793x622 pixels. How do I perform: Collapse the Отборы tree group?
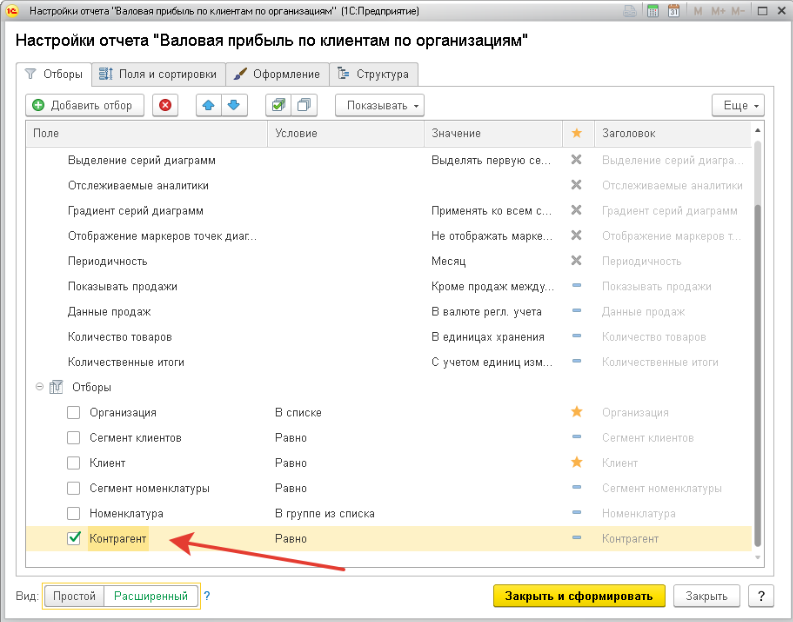39,387
